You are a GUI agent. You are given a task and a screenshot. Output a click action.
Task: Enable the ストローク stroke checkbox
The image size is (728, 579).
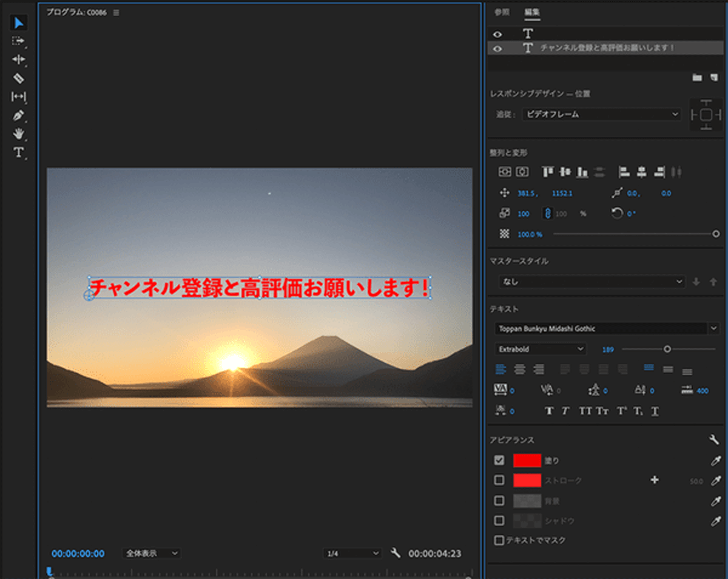tap(499, 480)
